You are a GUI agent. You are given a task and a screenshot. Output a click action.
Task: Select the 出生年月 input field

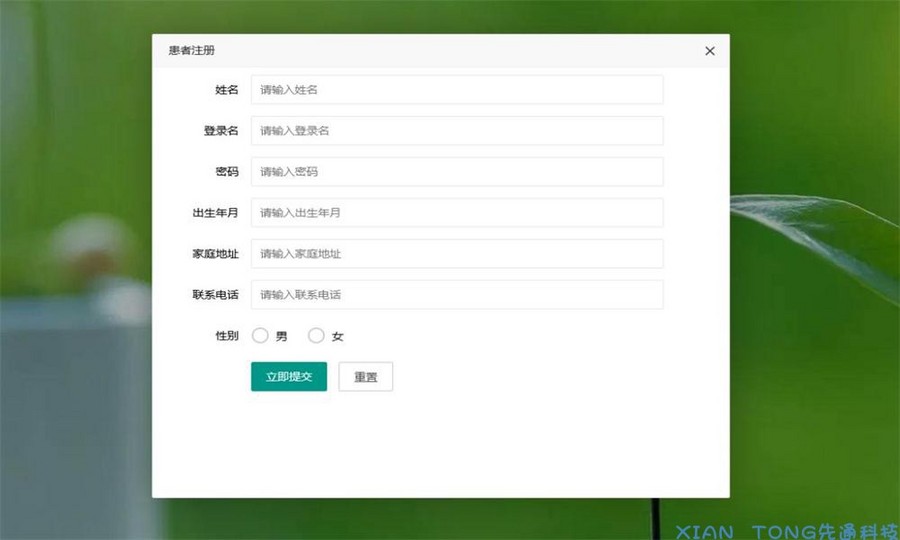[x=457, y=213]
